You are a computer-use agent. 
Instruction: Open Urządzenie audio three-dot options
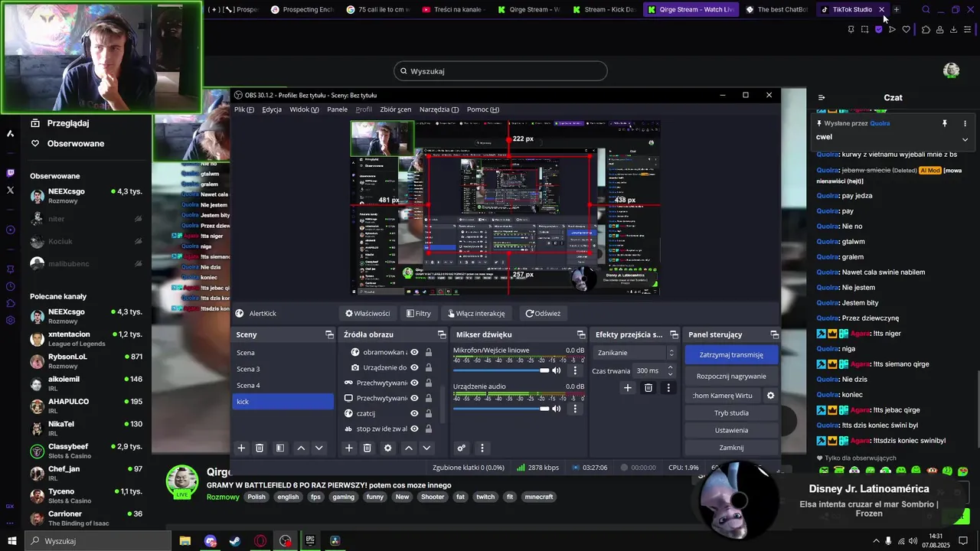(575, 409)
